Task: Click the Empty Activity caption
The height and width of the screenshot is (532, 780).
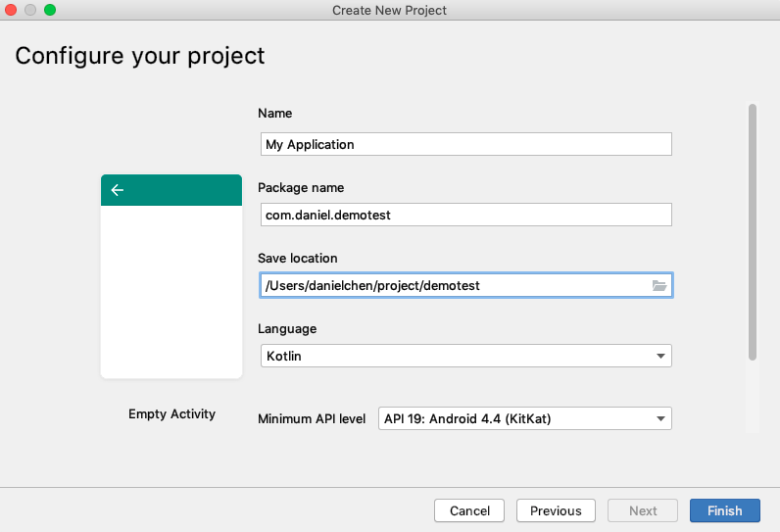Action: click(x=171, y=414)
